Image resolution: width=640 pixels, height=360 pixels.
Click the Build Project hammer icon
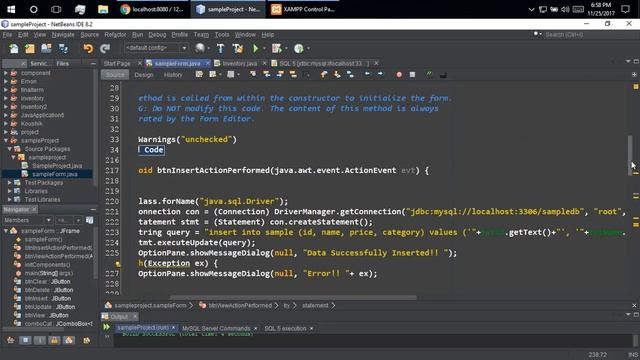[220, 49]
